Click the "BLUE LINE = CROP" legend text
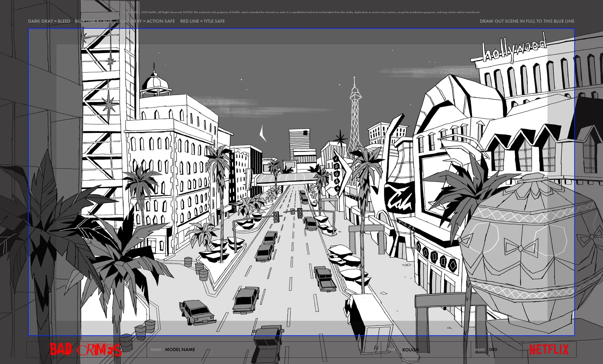 [93, 21]
